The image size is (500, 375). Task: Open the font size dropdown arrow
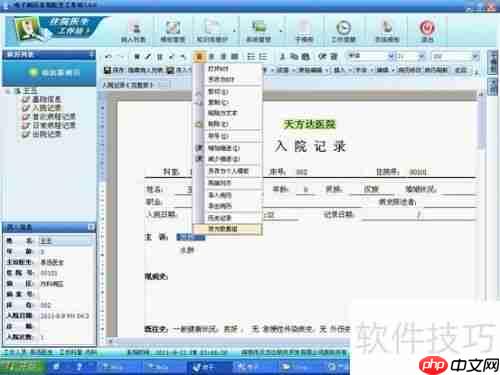(422, 56)
